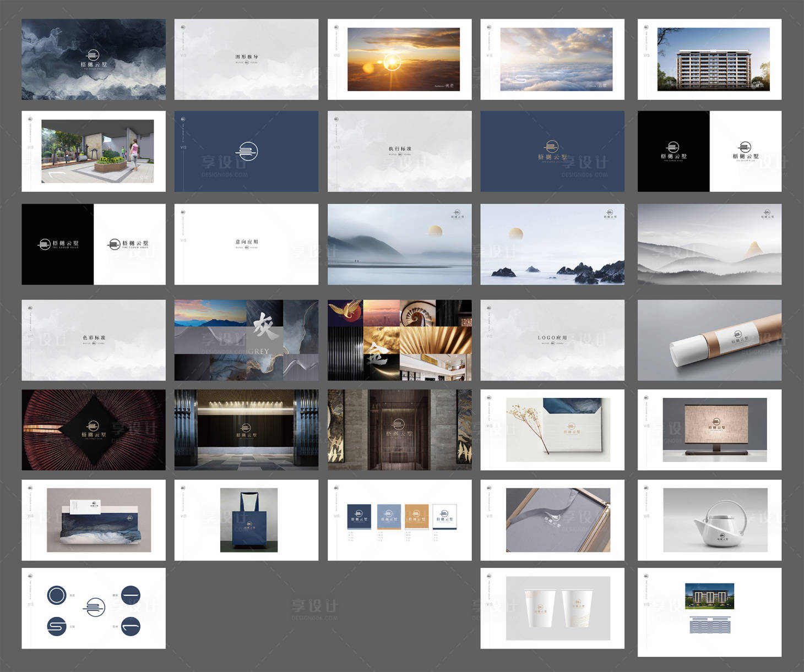Click the navy ring circle in derivation diagram
The height and width of the screenshot is (672, 804).
click(57, 595)
